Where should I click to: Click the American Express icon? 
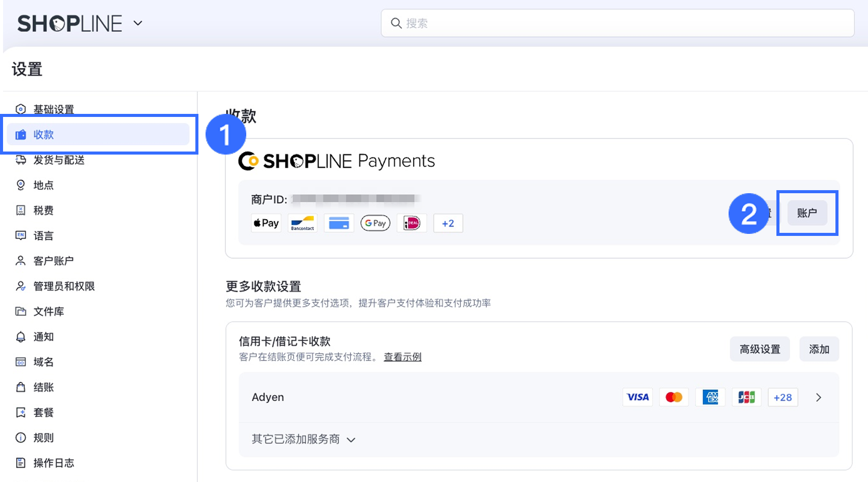[x=710, y=397]
